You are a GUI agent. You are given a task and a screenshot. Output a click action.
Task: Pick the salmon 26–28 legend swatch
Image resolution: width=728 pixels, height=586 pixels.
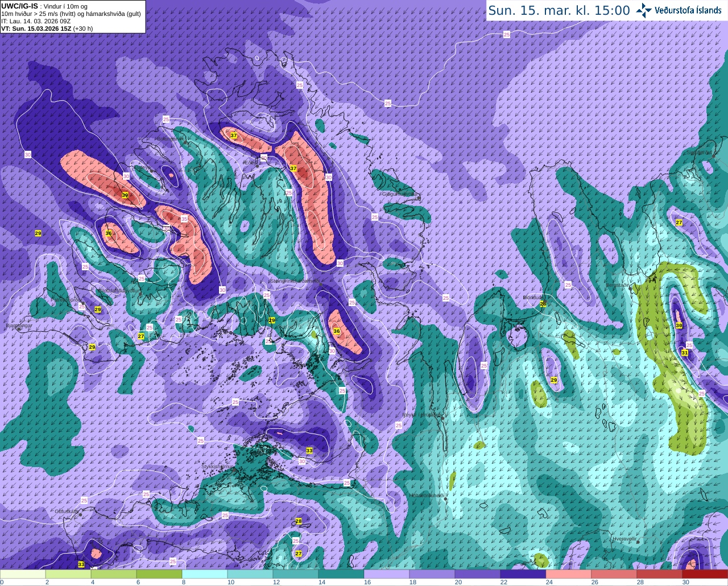[614, 574]
